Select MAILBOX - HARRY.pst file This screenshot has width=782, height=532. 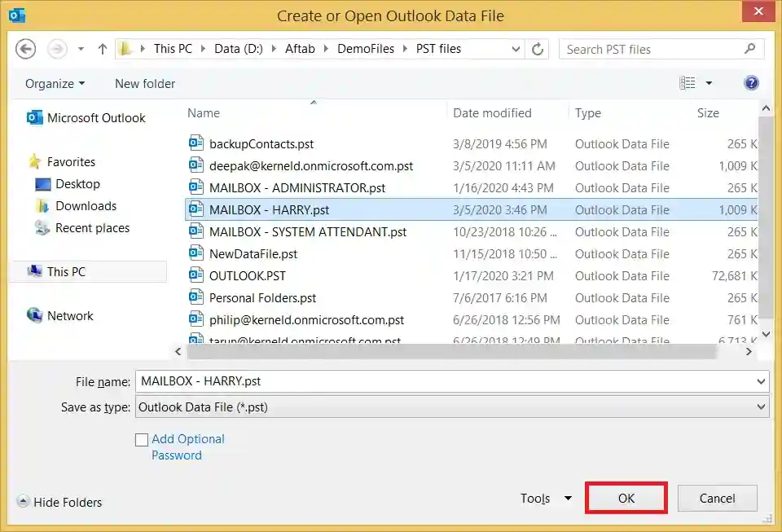[269, 210]
